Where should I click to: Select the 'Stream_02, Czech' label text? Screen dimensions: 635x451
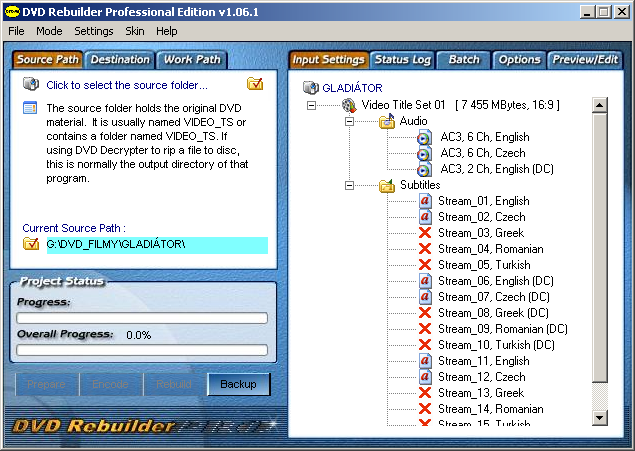pos(482,217)
